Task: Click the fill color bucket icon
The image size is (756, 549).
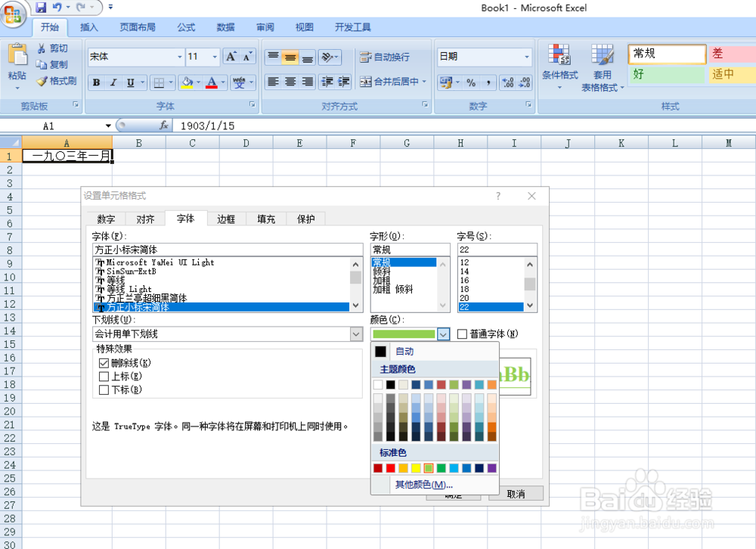Action: [187, 82]
